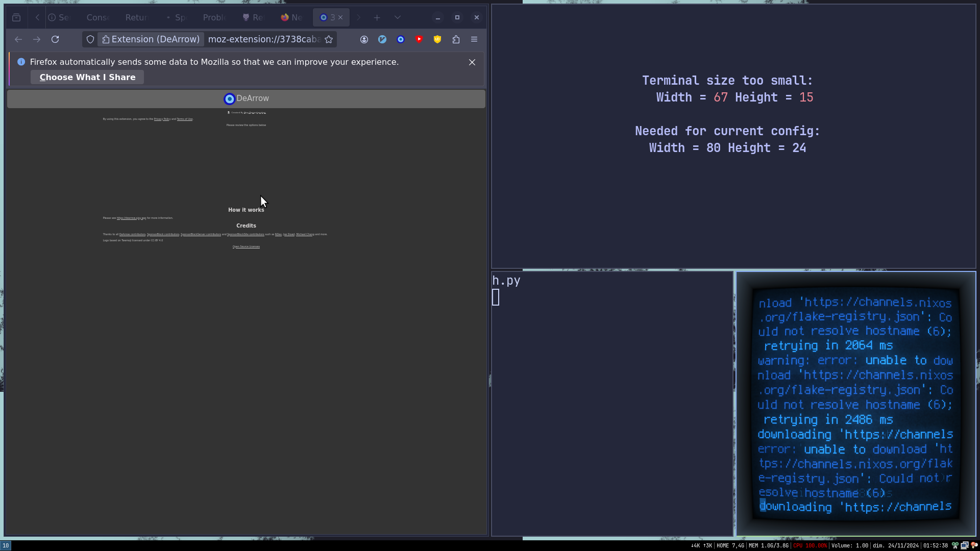Click the 'Terminal size too small:' message
Image resolution: width=980 pixels, height=551 pixels.
pyautogui.click(x=727, y=81)
